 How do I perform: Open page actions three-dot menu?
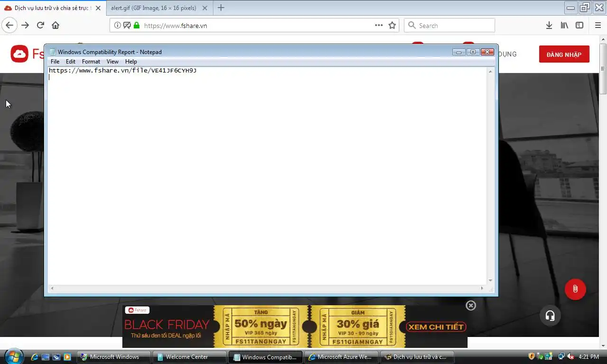379,26
